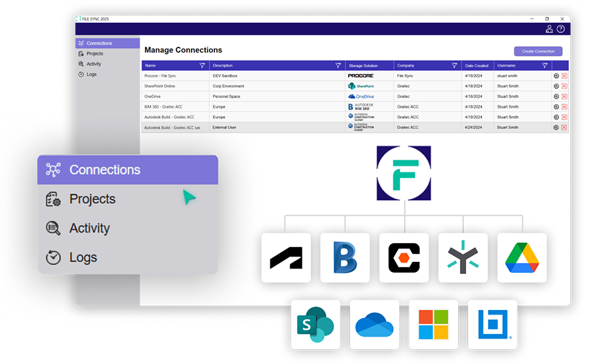Click the File Sync F logo
The height and width of the screenshot is (364, 601).
coord(403,173)
